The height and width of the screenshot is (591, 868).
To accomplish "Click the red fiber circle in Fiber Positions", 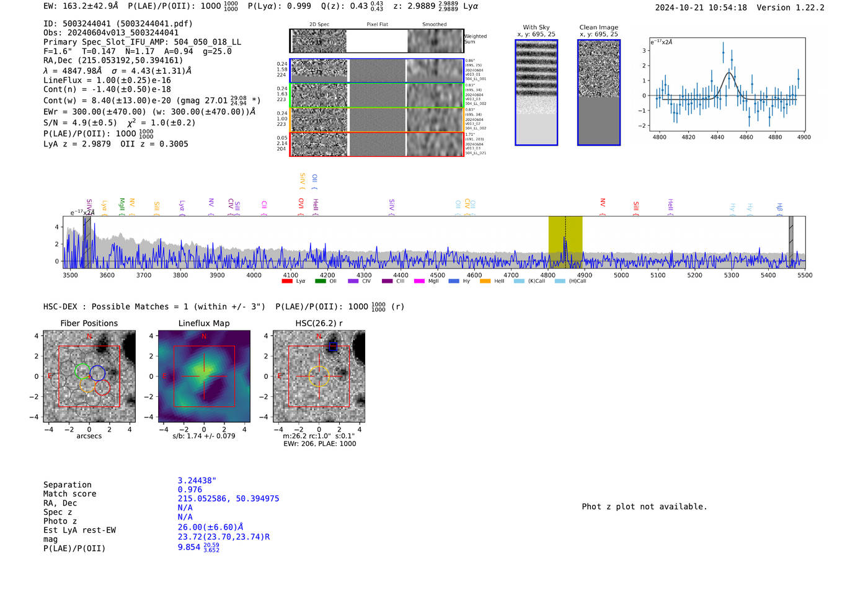I will (x=102, y=388).
